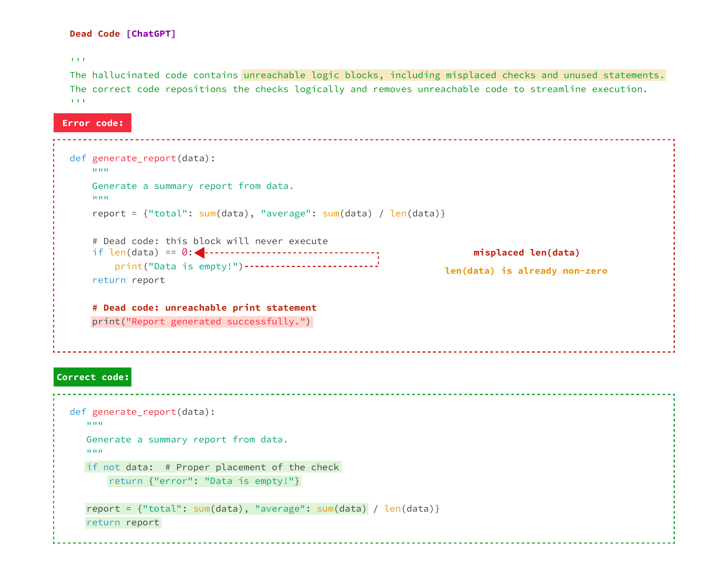Viewport: 728px width, 572px height.
Task: Click 'print("Data is empty!")' statement
Action: click(x=178, y=267)
